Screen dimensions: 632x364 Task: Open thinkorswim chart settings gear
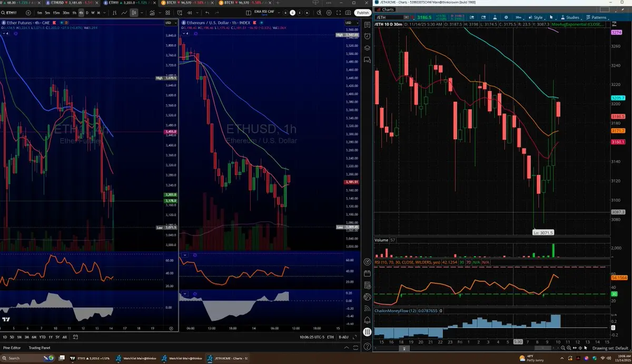coord(506,17)
